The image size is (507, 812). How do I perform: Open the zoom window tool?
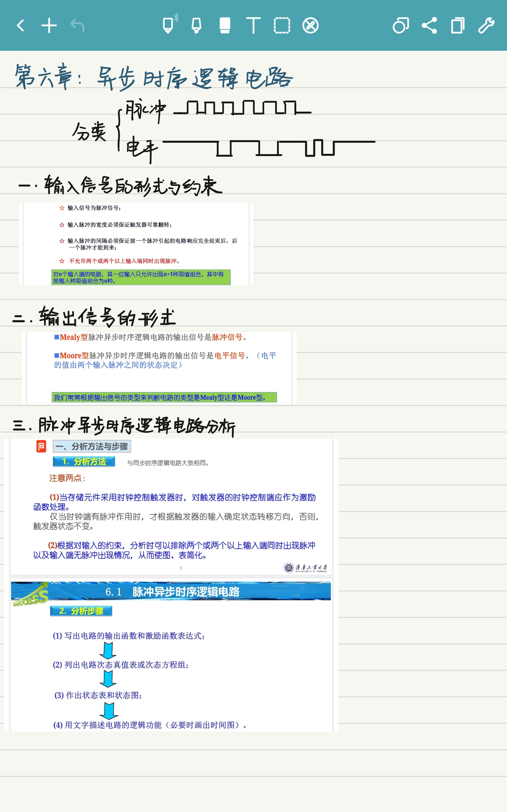click(x=401, y=25)
